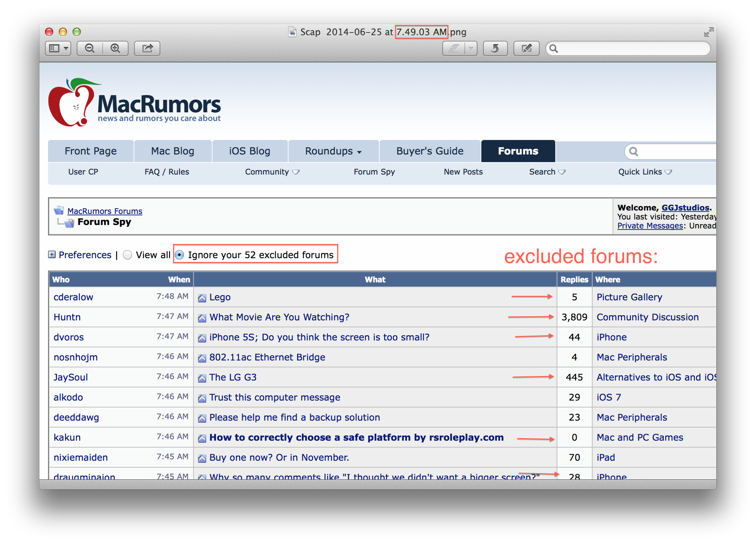
Task: Open the GGJstudios profile link
Action: tap(686, 208)
